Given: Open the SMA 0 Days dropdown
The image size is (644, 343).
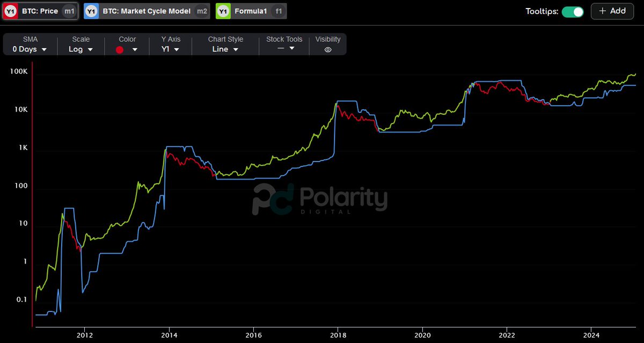Looking at the screenshot, I should pos(30,49).
